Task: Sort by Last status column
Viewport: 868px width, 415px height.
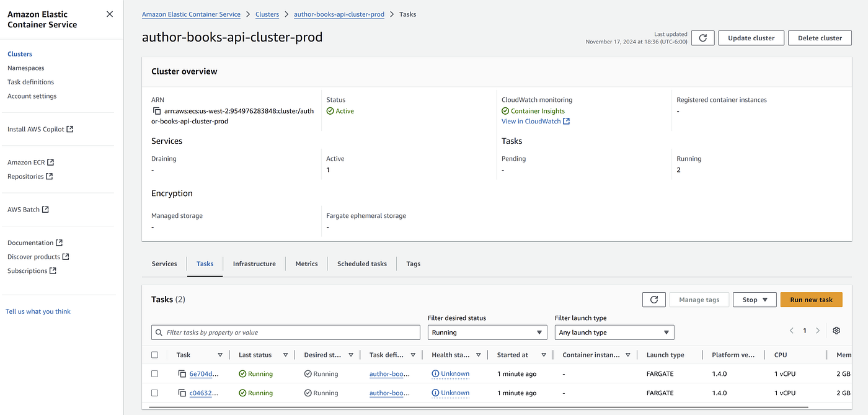Action: point(285,355)
